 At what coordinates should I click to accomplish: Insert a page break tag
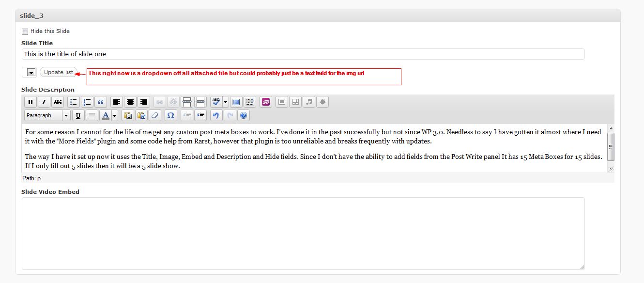pos(200,102)
